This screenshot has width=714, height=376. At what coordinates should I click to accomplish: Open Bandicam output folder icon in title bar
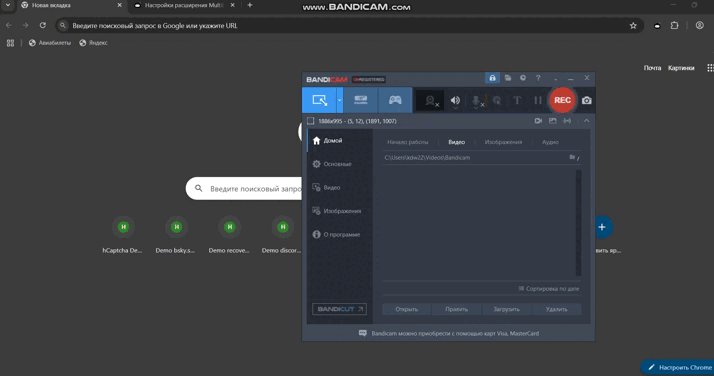[508, 78]
